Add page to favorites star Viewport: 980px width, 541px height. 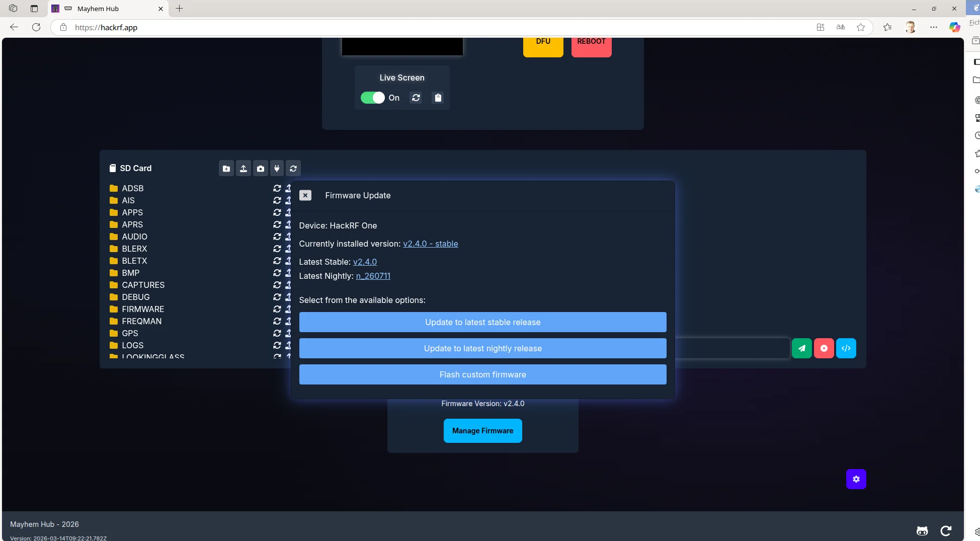861,27
